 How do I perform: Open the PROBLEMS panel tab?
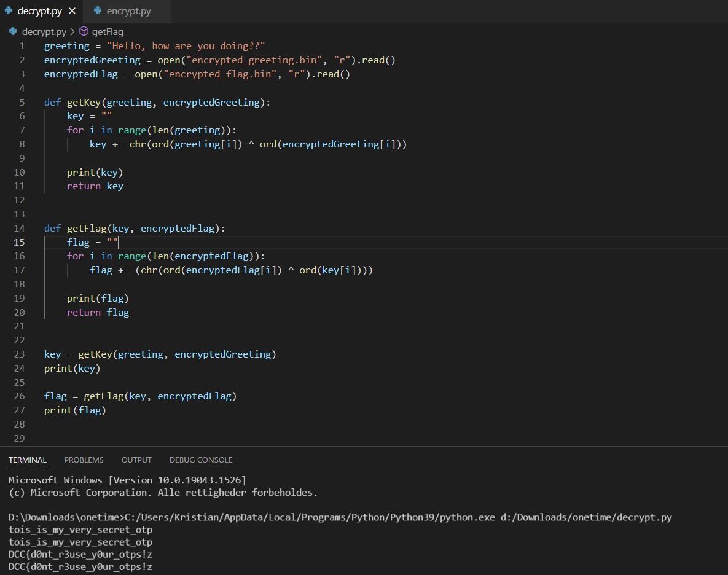pyautogui.click(x=84, y=460)
